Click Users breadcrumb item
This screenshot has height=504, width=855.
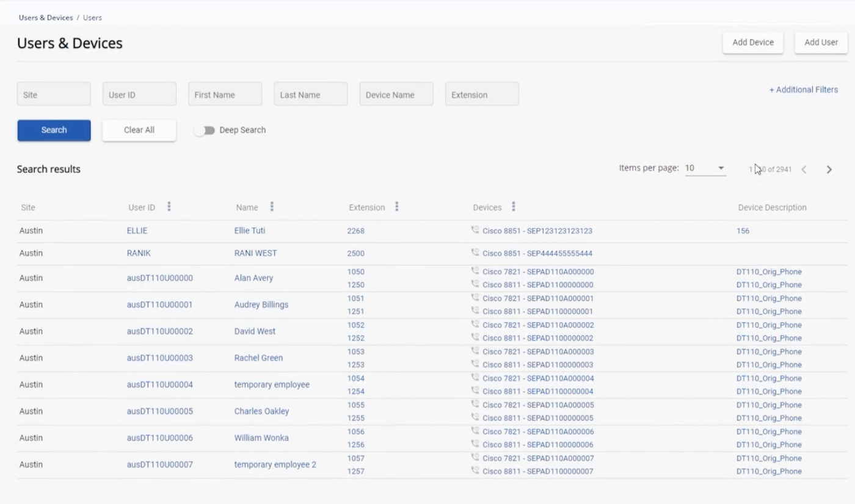pos(92,18)
